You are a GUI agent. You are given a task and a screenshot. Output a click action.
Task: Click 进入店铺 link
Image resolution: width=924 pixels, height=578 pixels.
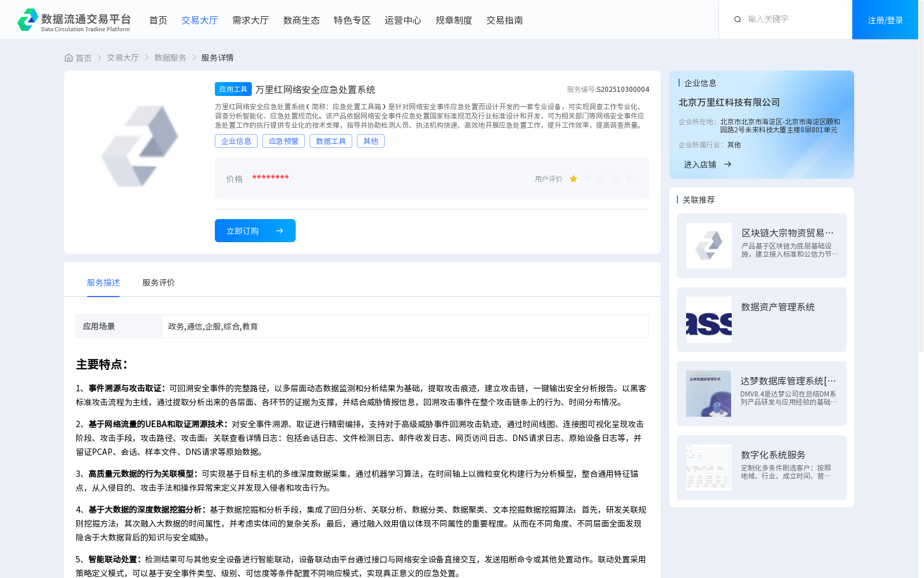point(700,165)
